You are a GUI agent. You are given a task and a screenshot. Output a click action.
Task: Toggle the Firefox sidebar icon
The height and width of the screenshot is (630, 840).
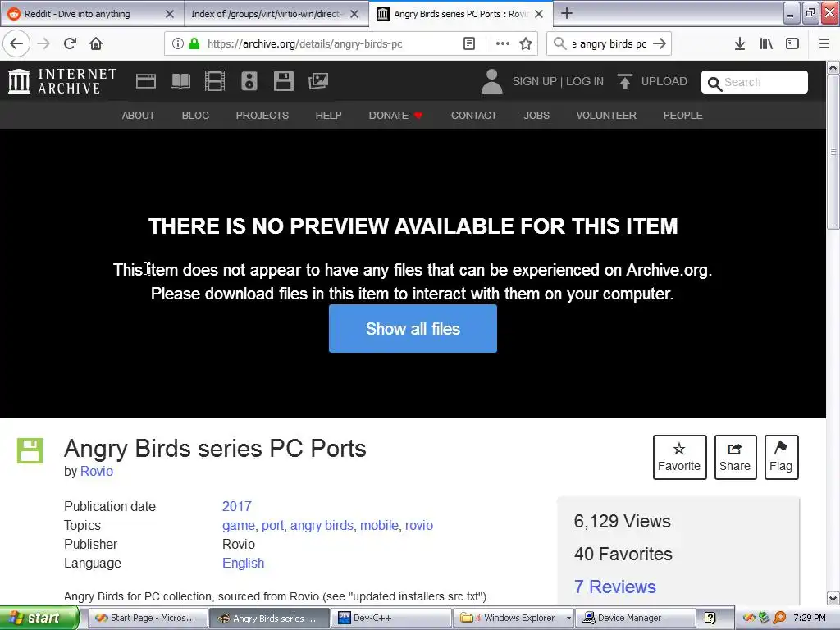point(792,44)
